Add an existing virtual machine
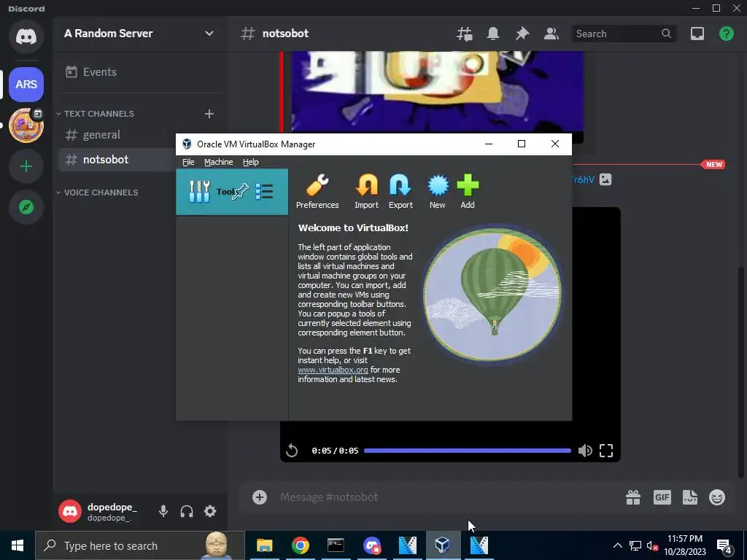 tap(468, 192)
